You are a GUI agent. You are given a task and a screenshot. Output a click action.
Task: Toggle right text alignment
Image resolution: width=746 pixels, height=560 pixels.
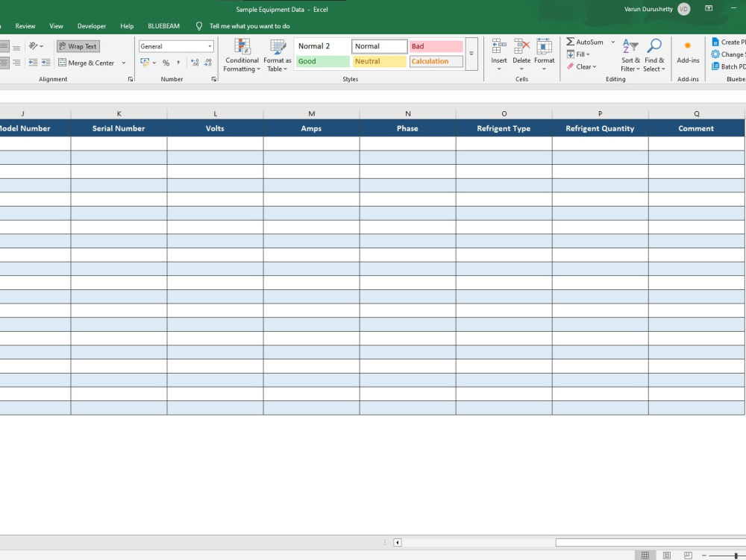[x=16, y=63]
